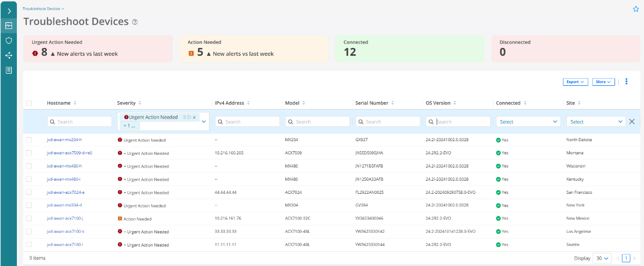Click help icon beside Troubleshoot Devices title
The width and height of the screenshot is (644, 266).
pos(135,22)
